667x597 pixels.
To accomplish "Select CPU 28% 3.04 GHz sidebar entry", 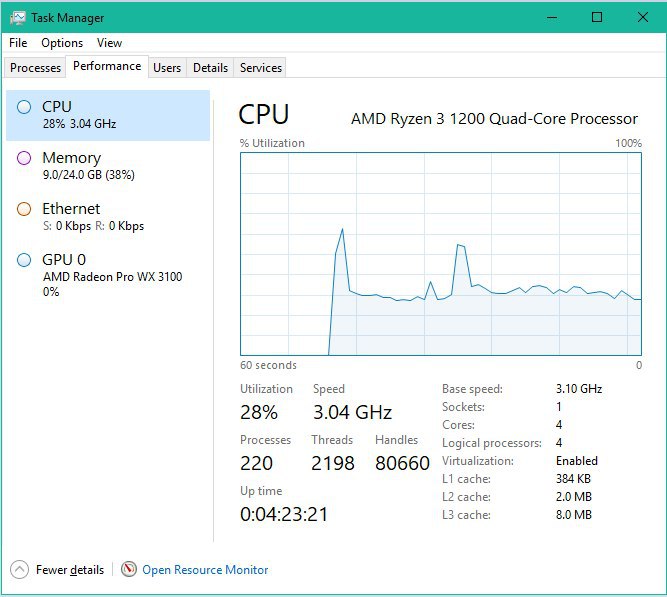I will point(108,115).
